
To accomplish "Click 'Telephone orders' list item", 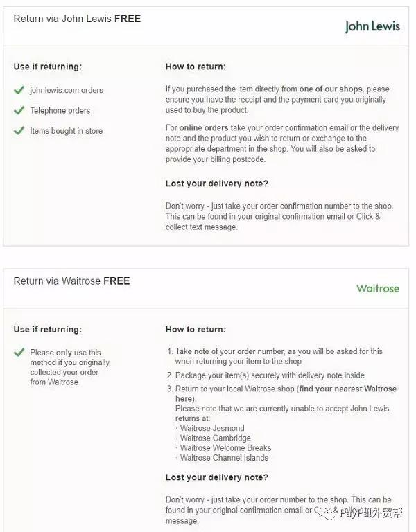I will point(60,111).
